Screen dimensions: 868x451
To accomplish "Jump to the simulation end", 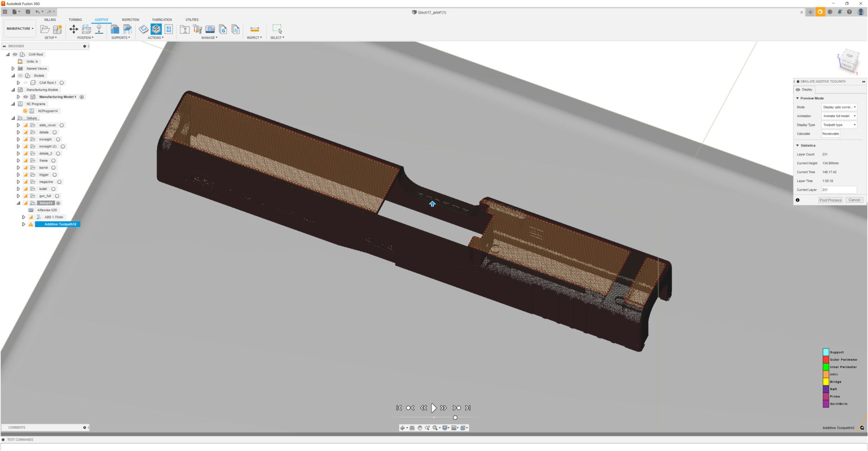I will [468, 408].
